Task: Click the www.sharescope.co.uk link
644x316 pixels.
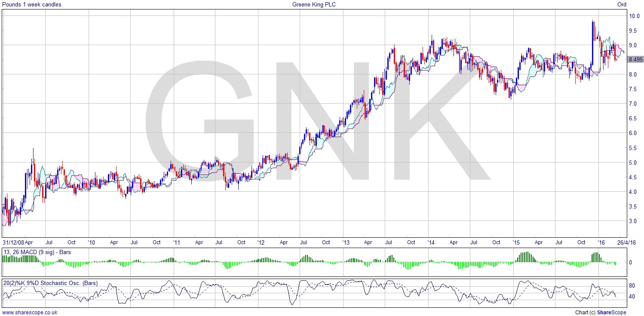Action: pos(30,313)
